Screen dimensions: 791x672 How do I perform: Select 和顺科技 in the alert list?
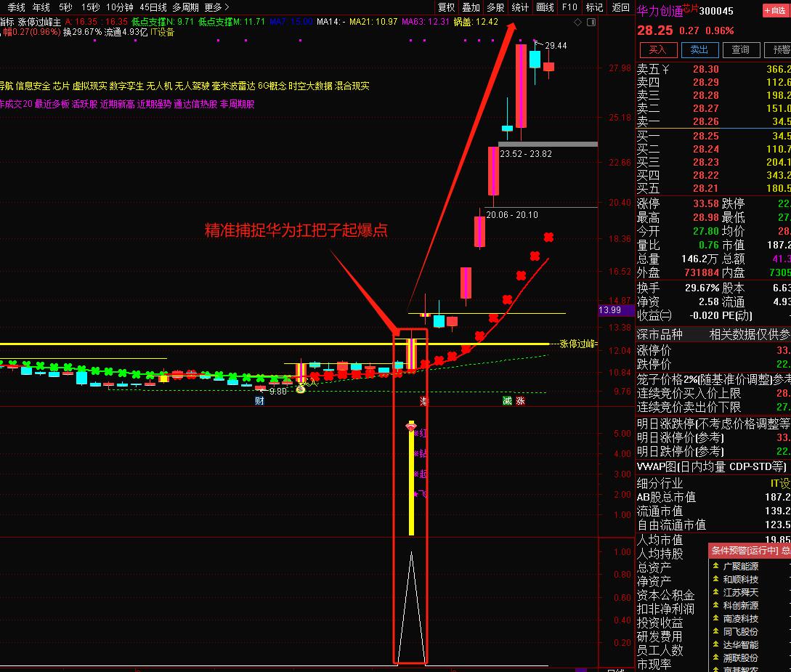[740, 580]
